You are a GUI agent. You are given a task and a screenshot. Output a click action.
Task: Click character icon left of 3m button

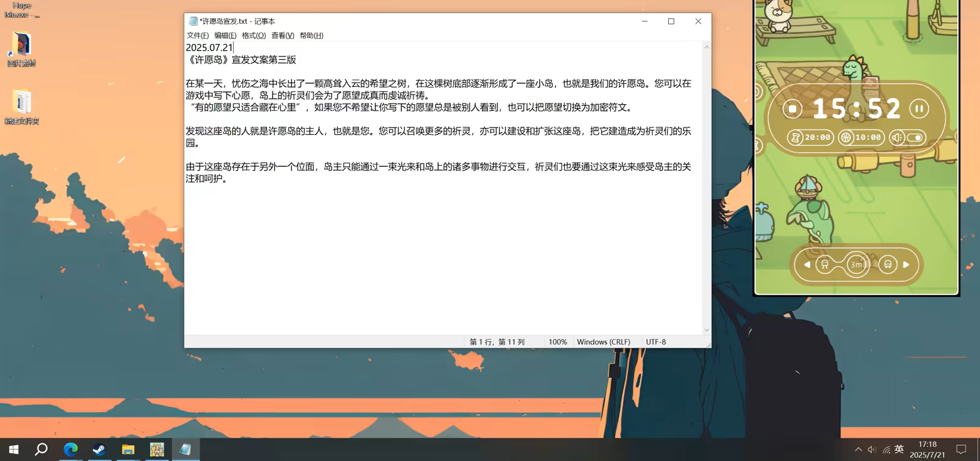[825, 265]
